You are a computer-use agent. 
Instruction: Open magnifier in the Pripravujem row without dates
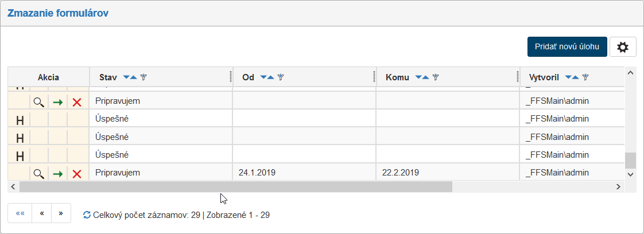coord(38,102)
